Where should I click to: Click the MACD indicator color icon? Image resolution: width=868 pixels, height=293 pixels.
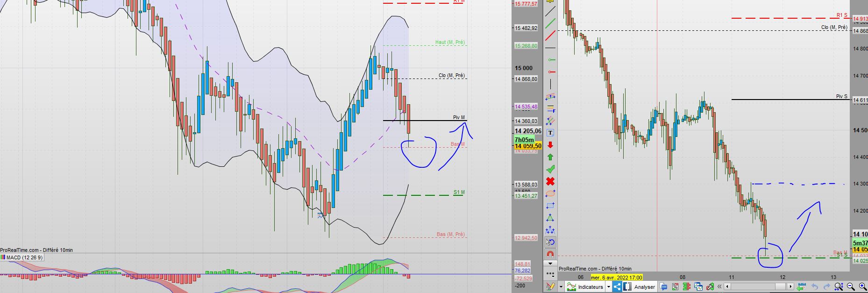coord(3,257)
